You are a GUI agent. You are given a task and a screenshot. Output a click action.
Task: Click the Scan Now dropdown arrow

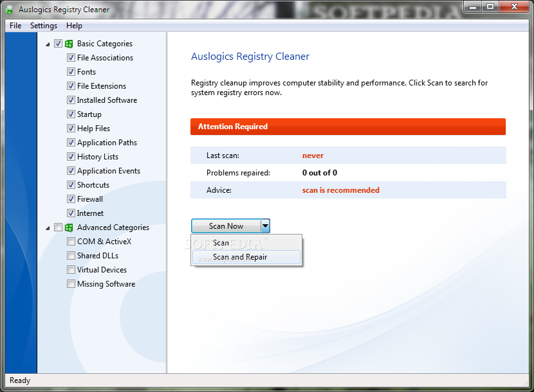265,226
